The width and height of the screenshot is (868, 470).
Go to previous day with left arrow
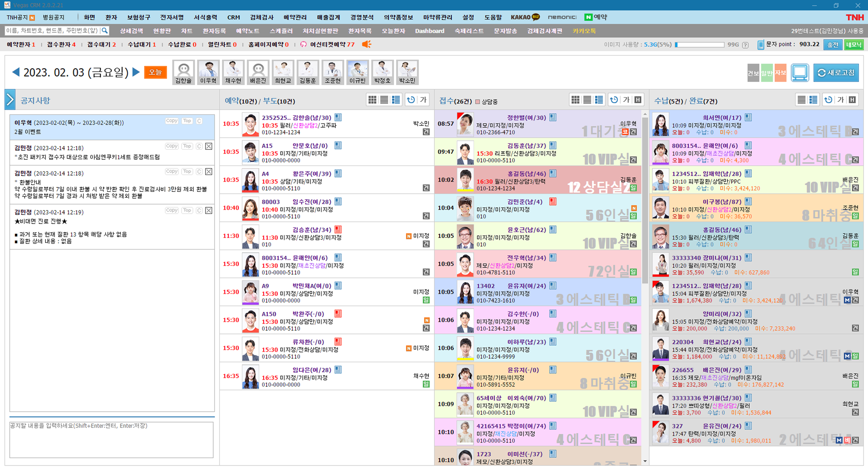coord(15,72)
